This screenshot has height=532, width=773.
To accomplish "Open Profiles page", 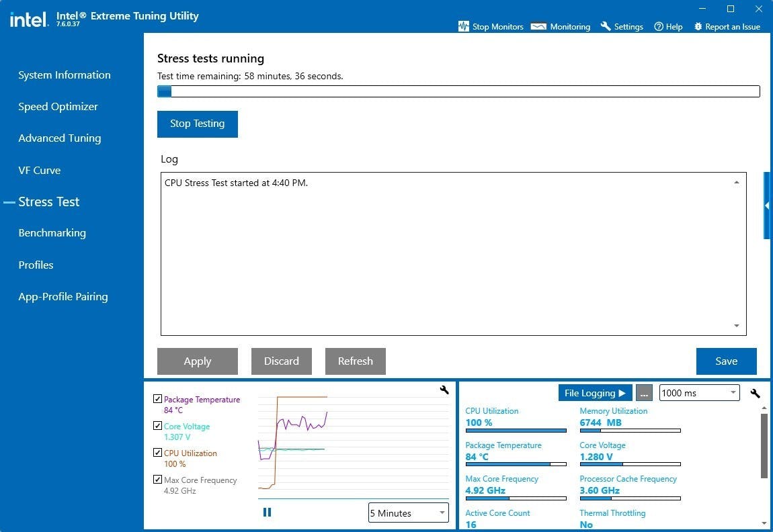I will pyautogui.click(x=36, y=265).
